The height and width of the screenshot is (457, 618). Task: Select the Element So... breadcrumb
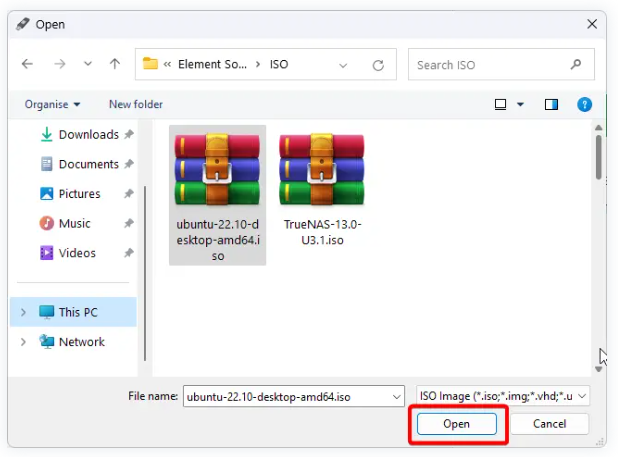click(x=212, y=64)
